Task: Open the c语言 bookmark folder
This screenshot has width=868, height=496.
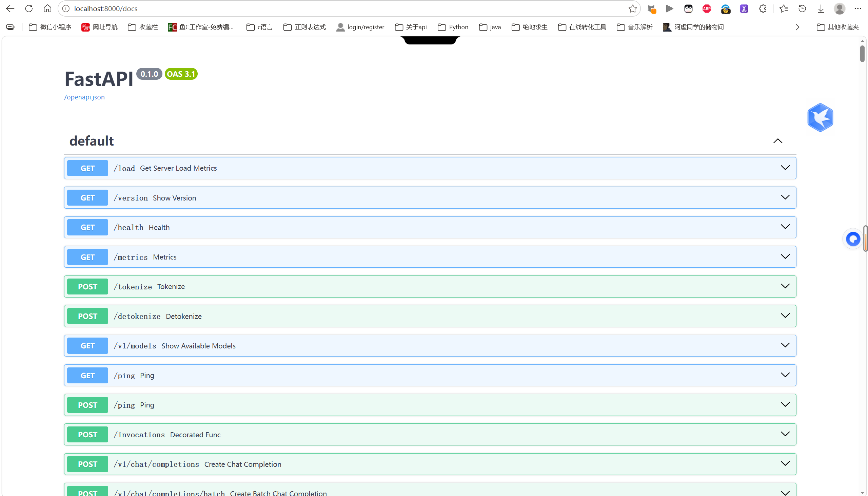Action: tap(259, 27)
